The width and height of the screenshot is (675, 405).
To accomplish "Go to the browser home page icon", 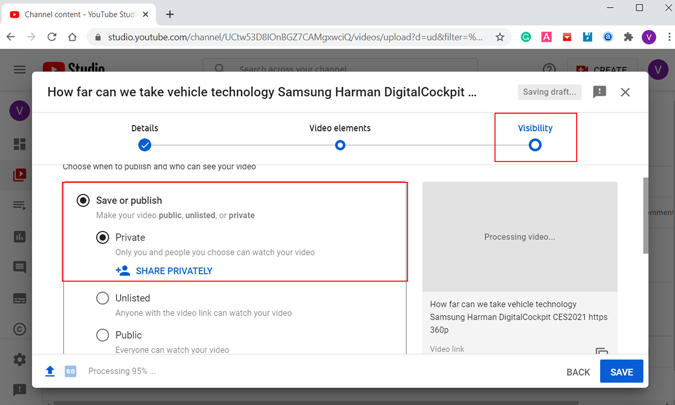I will (x=72, y=37).
